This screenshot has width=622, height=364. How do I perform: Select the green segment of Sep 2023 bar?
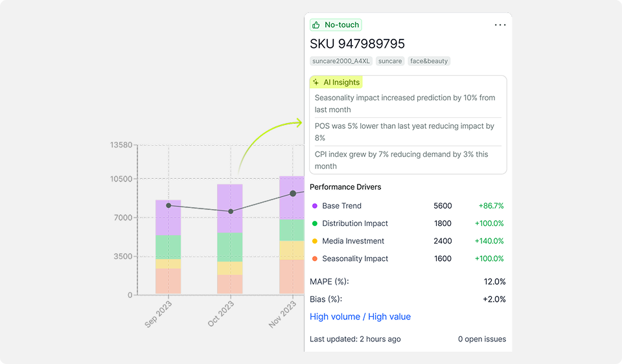pos(168,247)
